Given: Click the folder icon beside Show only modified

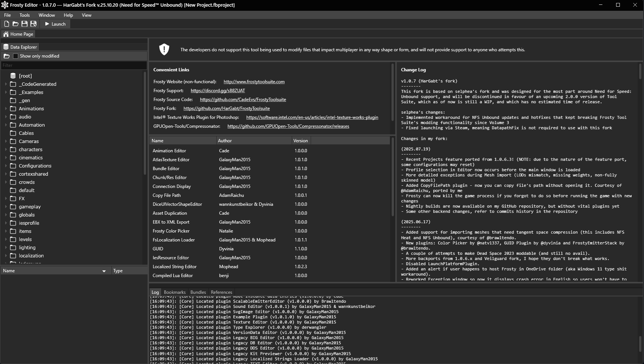Looking at the screenshot, I should pos(7,56).
